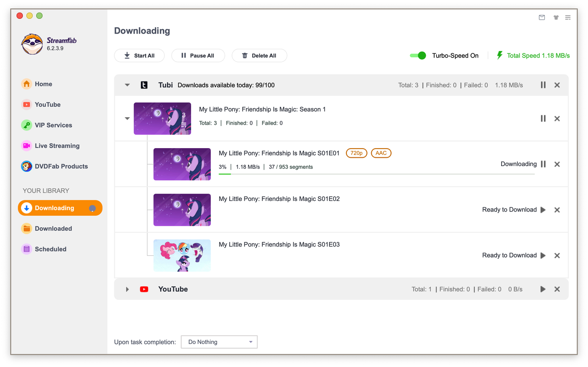Click the Pause All button
The width and height of the screenshot is (588, 367).
pyautogui.click(x=198, y=56)
